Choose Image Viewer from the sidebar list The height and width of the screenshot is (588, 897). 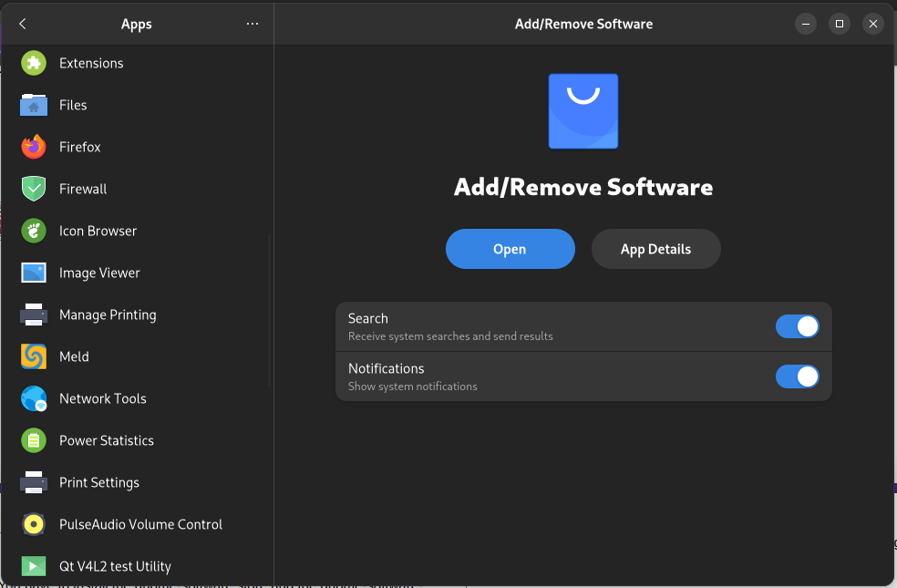click(99, 273)
